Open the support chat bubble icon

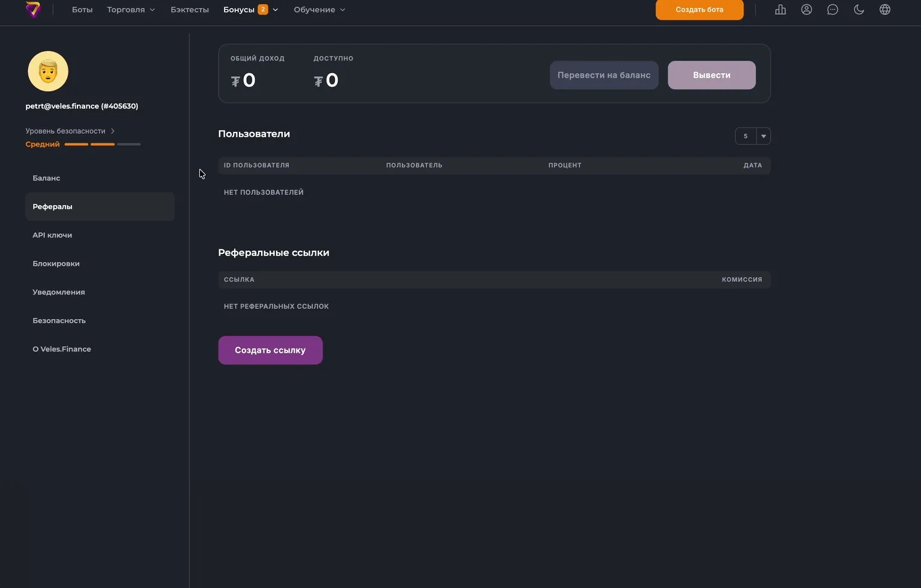point(833,10)
